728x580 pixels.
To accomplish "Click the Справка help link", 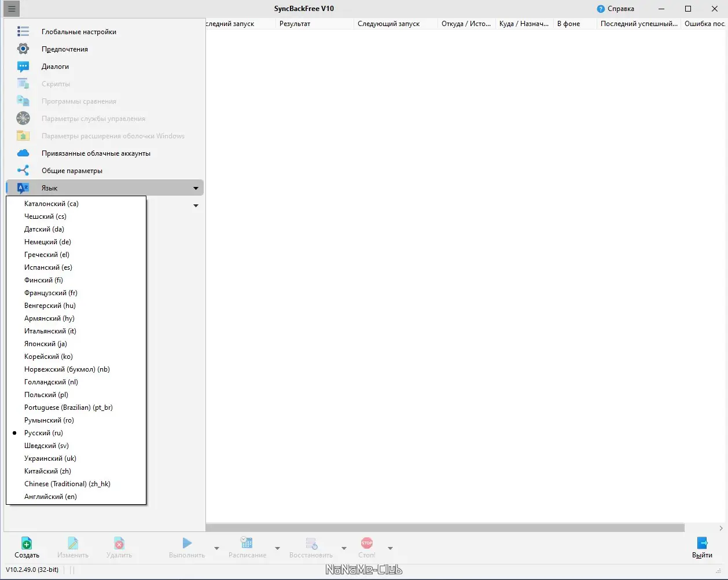I will pos(620,9).
